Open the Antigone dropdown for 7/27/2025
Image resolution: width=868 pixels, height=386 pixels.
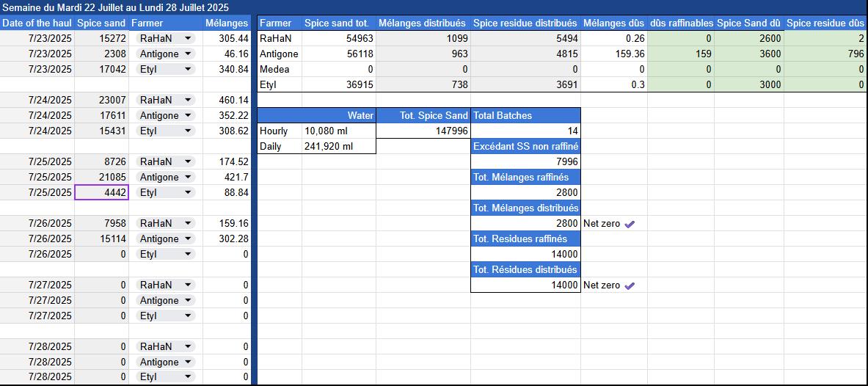(x=188, y=300)
